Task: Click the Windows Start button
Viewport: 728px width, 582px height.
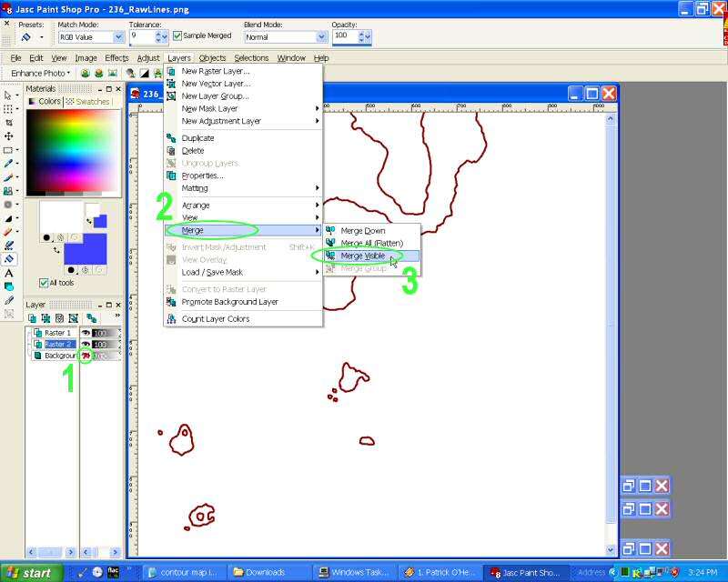Action: coord(30,573)
